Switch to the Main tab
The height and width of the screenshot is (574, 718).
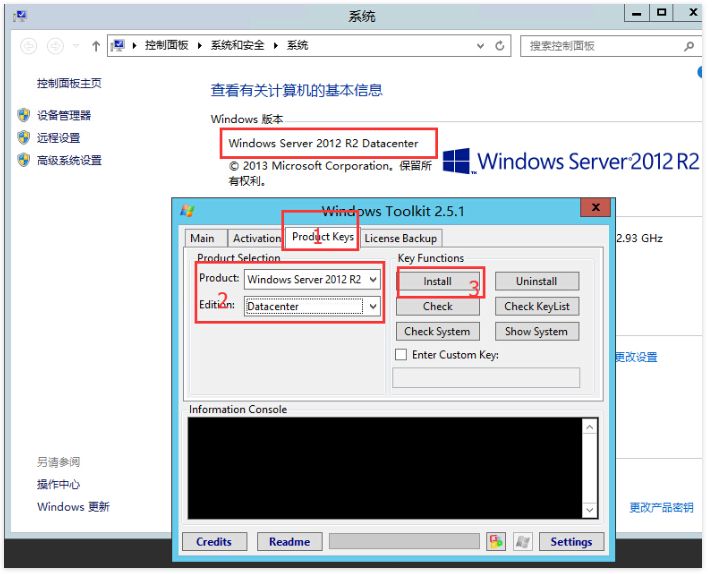tap(202, 238)
